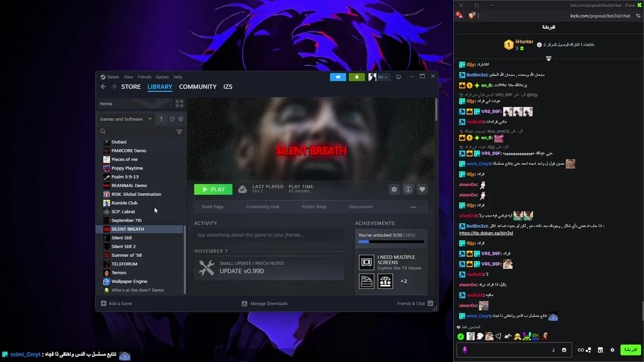Toggle favorite heart for SILENT BREATH
Viewport: 644px width, 362px height.
[x=422, y=190]
